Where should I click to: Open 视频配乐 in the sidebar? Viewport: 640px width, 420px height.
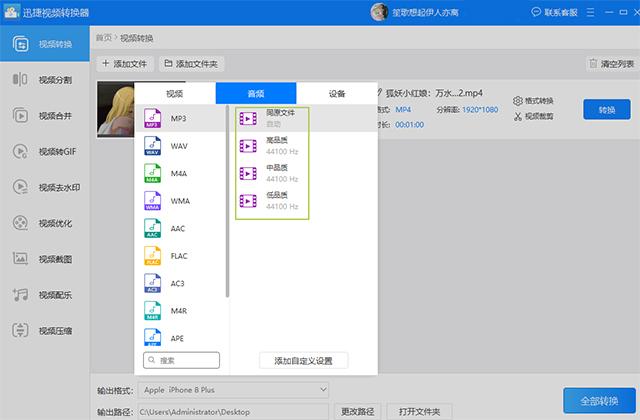tap(44, 295)
